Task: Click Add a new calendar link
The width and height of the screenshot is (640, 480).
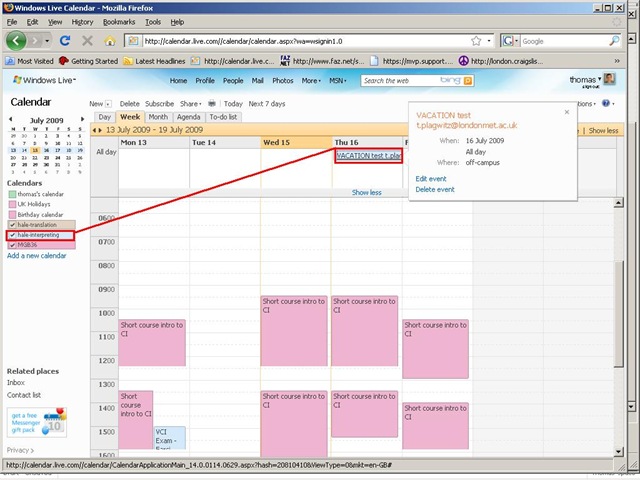Action: tap(37, 256)
